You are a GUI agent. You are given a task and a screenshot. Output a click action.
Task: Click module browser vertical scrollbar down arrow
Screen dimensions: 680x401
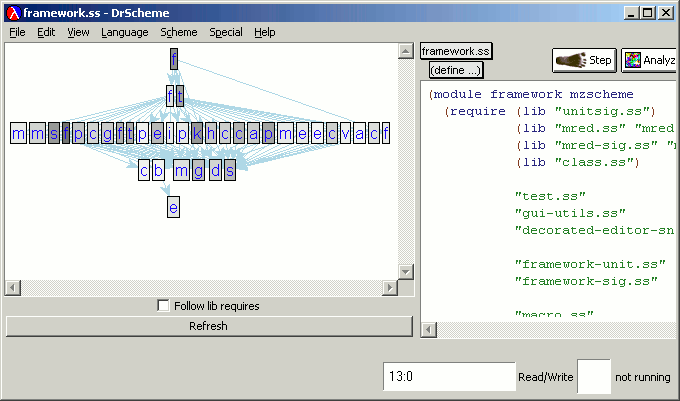tap(405, 272)
